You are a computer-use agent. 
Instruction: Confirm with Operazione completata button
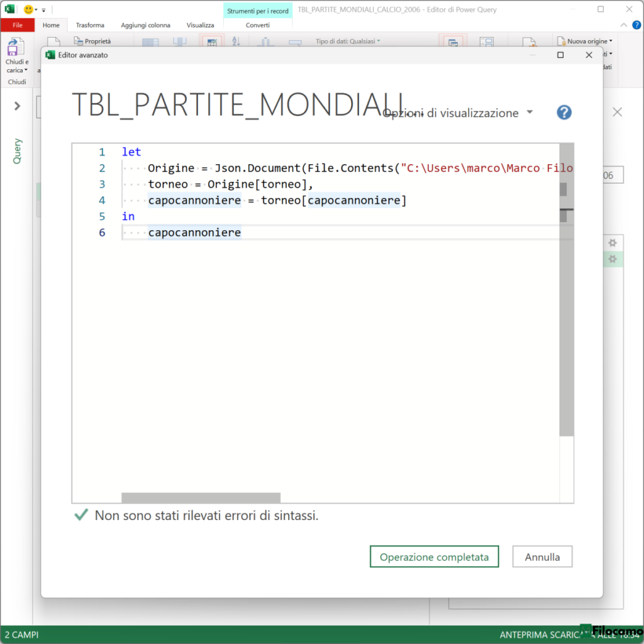[x=434, y=557]
